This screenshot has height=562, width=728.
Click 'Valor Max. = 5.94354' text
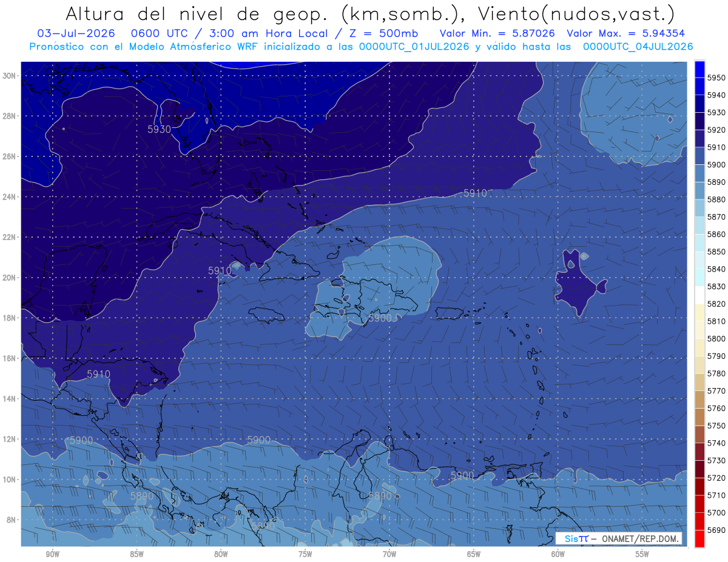[627, 33]
